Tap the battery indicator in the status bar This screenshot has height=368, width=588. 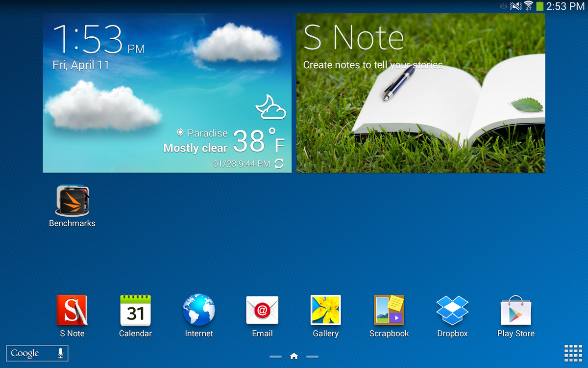(x=539, y=6)
